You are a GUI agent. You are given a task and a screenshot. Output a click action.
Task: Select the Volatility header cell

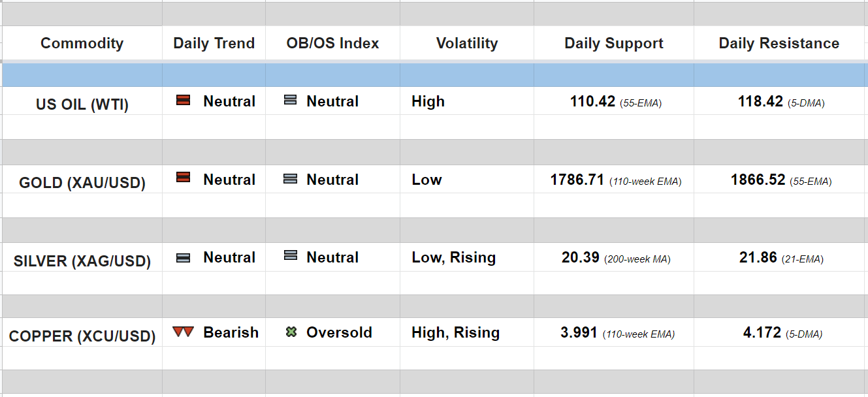coord(466,43)
